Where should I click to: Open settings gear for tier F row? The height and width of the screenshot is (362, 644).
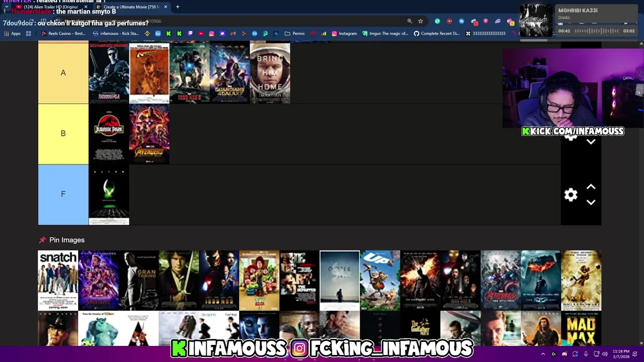pyautogui.click(x=571, y=195)
